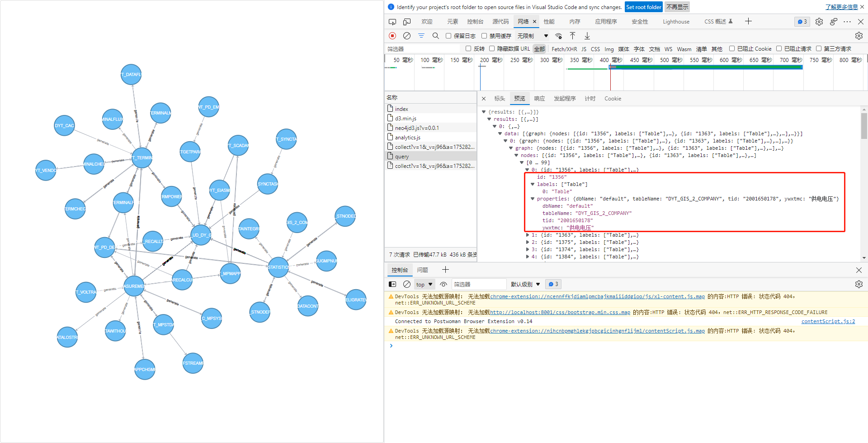Screen dimensions: 868x443
Task: Click the add new DevTools tab plus icon
Action: point(748,21)
